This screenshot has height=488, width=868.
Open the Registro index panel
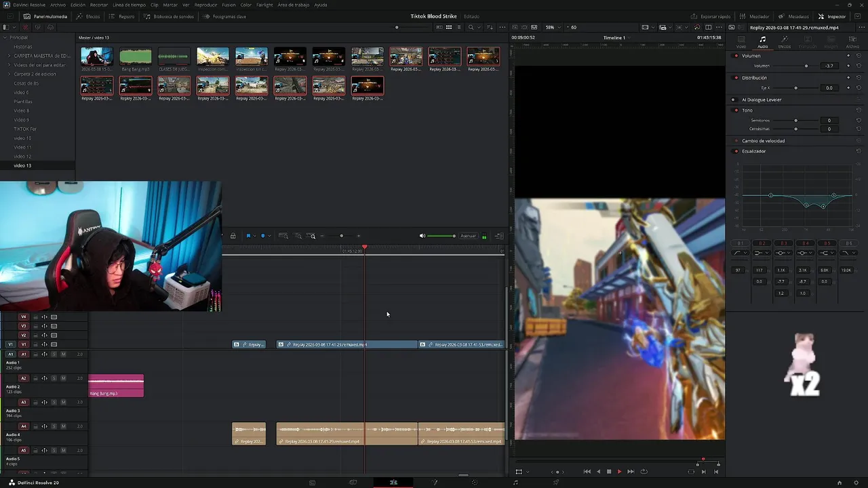(x=122, y=16)
